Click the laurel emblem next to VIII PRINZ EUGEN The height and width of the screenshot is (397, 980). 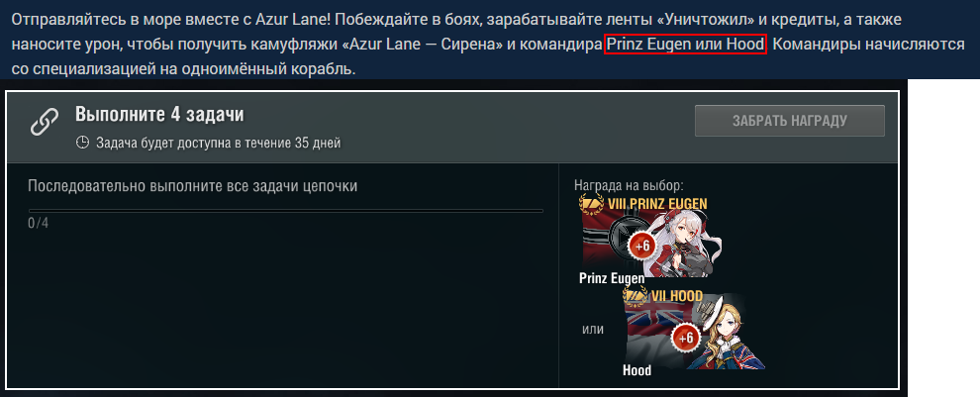point(591,203)
